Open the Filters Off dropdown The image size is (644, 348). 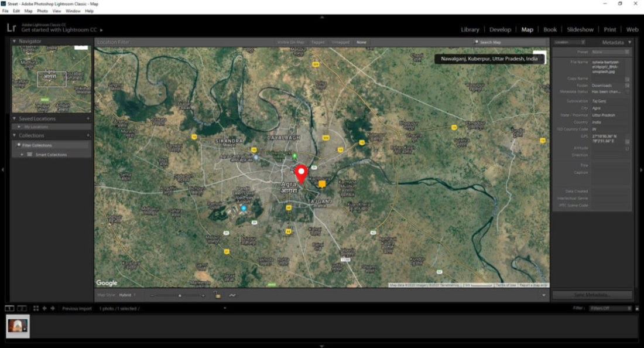[610, 308]
